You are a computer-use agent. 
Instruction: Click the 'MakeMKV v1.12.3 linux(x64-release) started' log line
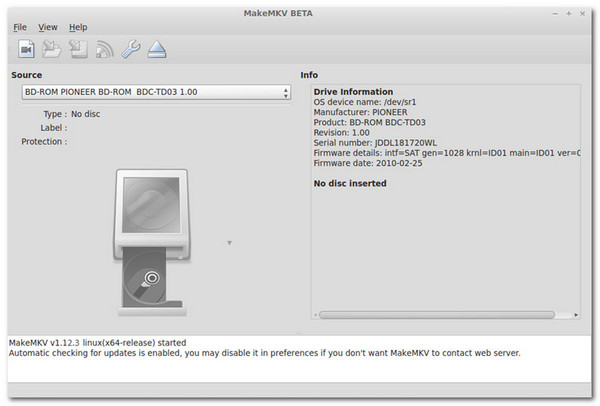[x=98, y=343]
